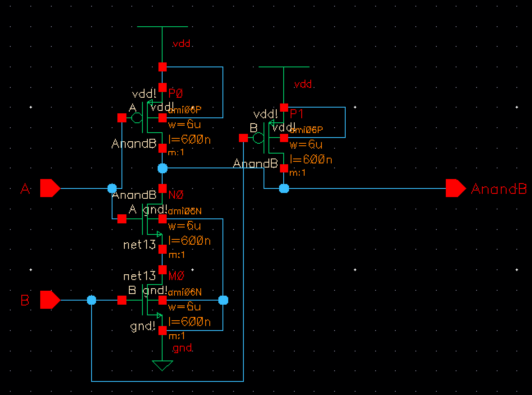Click the red vdd label above P0
Screen dimensions: 532x395
pyautogui.click(x=181, y=43)
